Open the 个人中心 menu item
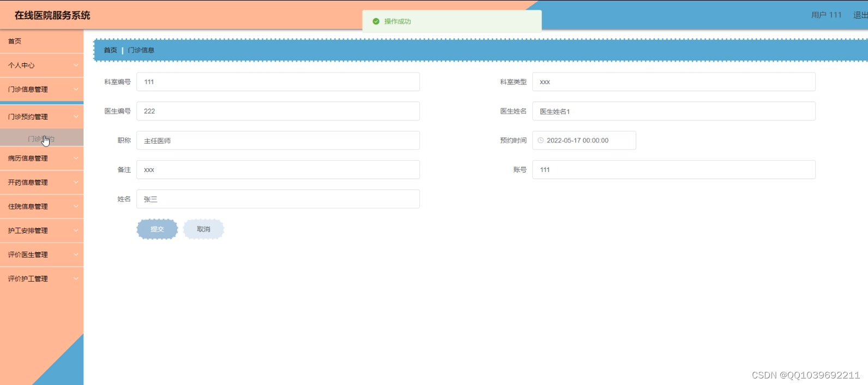The width and height of the screenshot is (868, 385). (41, 65)
